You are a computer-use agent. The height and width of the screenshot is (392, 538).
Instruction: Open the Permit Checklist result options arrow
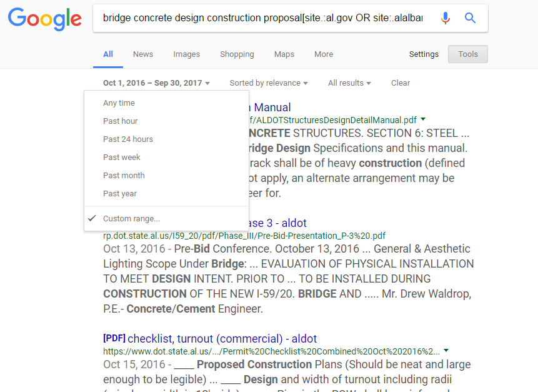pyautogui.click(x=446, y=351)
